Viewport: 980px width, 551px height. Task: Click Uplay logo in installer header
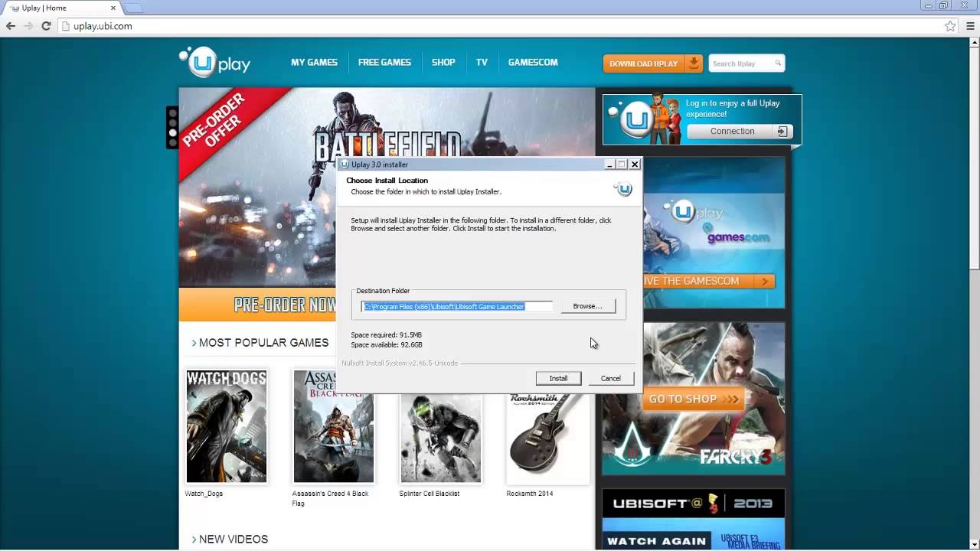pyautogui.click(x=624, y=188)
